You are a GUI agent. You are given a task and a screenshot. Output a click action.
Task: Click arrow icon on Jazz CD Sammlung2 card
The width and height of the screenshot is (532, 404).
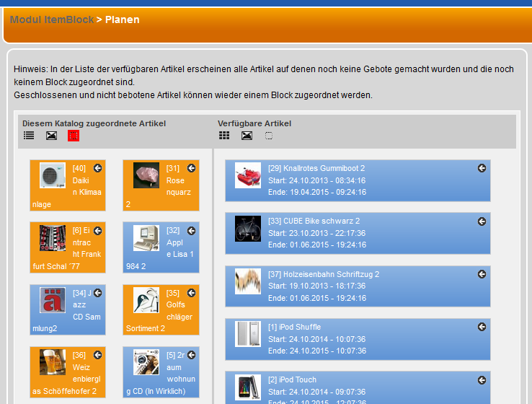pyautogui.click(x=98, y=293)
